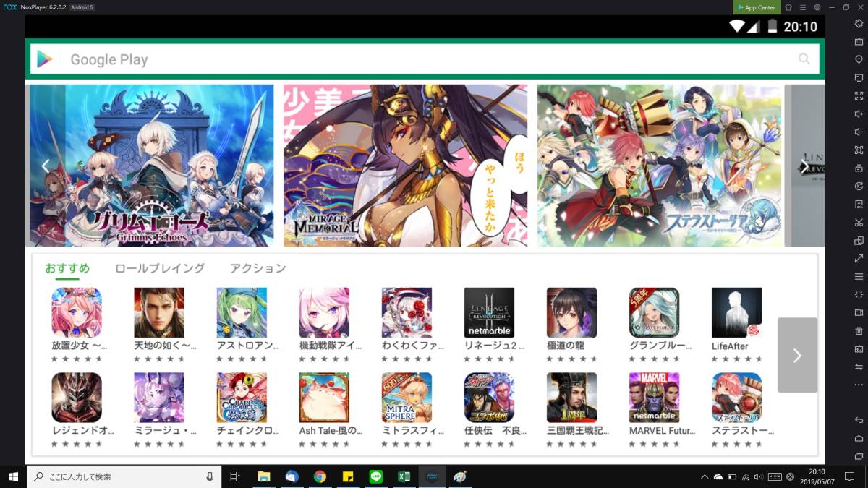Open LifeAfter app icon
Screen dimensions: 868x488
[x=736, y=312]
